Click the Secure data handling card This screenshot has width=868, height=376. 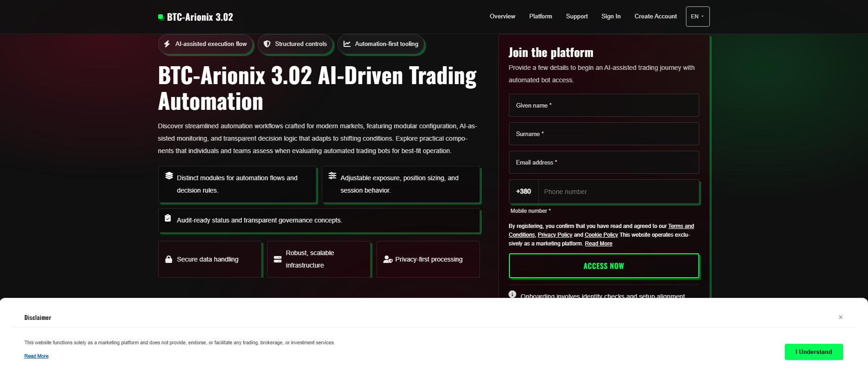coord(210,259)
